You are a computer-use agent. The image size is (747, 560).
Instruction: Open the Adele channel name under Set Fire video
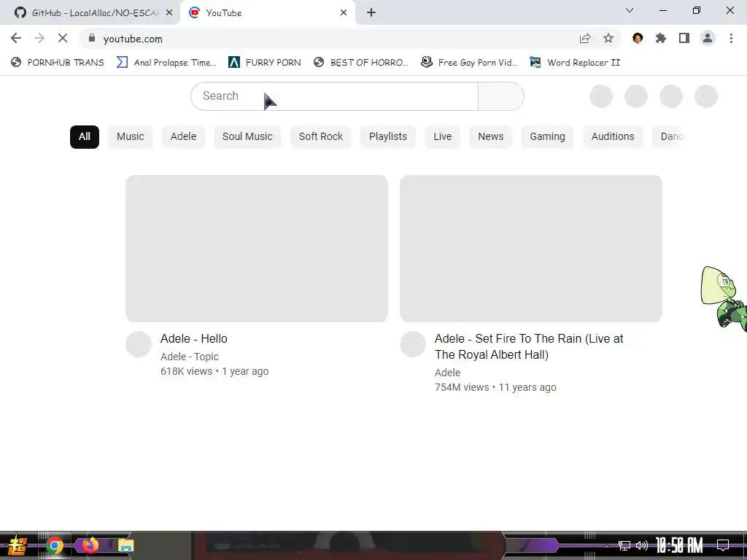click(447, 373)
